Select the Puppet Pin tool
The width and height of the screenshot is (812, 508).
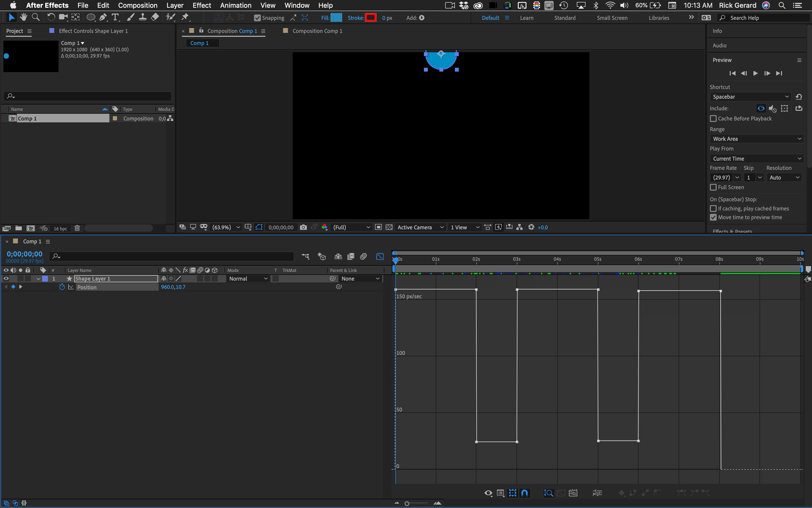pyautogui.click(x=185, y=17)
